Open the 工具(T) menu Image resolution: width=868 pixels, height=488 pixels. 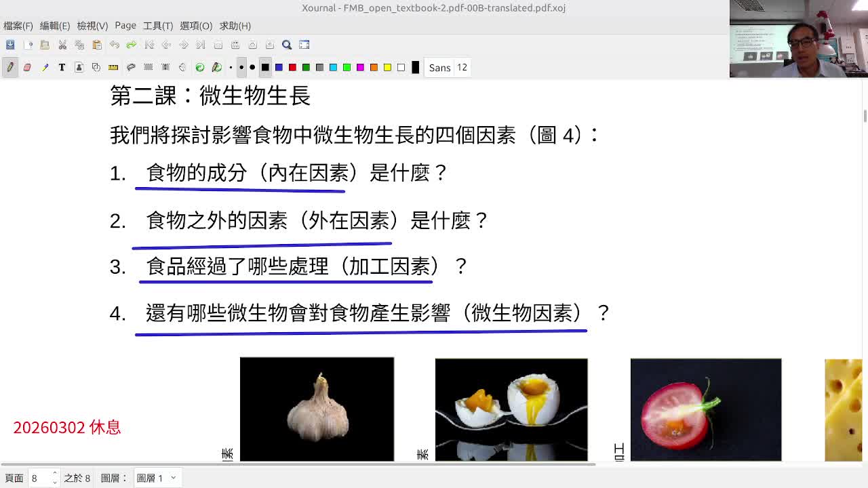pos(158,26)
